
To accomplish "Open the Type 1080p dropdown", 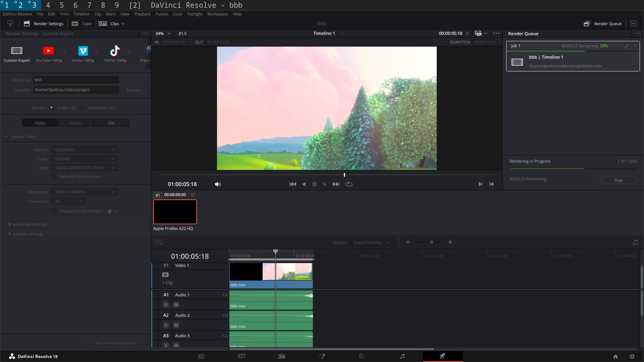I will point(85,168).
